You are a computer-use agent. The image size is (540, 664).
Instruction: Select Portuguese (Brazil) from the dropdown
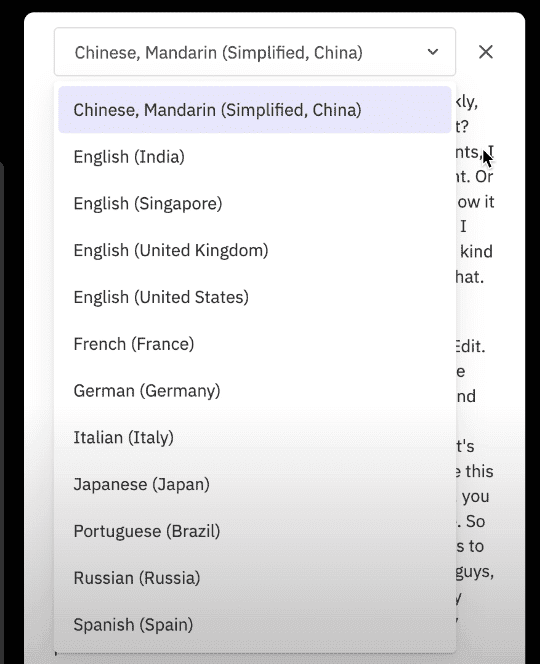(255, 531)
